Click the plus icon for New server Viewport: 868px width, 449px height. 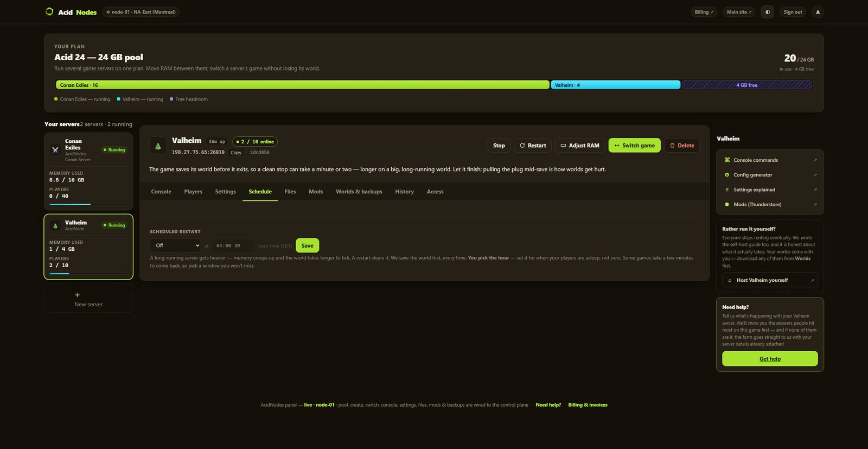(77, 295)
